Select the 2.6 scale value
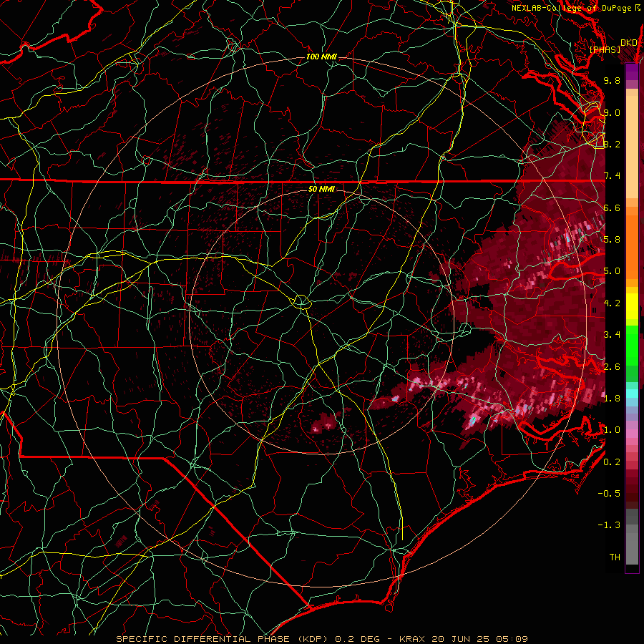 pyautogui.click(x=612, y=367)
